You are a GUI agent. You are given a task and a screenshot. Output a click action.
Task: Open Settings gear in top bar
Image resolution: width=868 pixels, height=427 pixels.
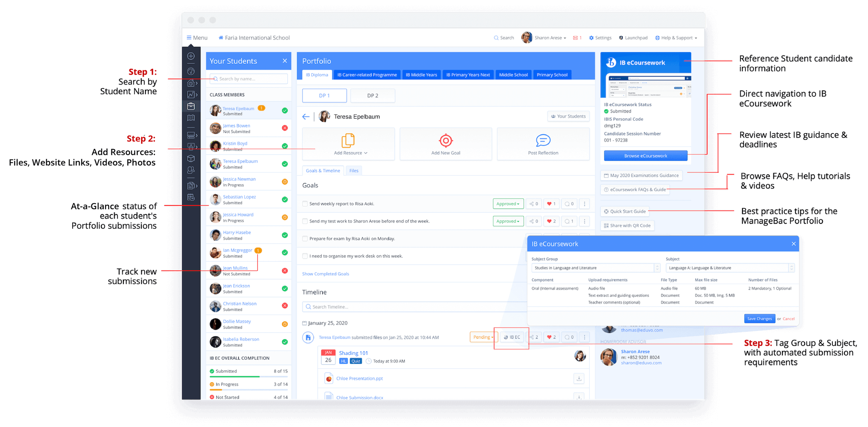(x=600, y=38)
